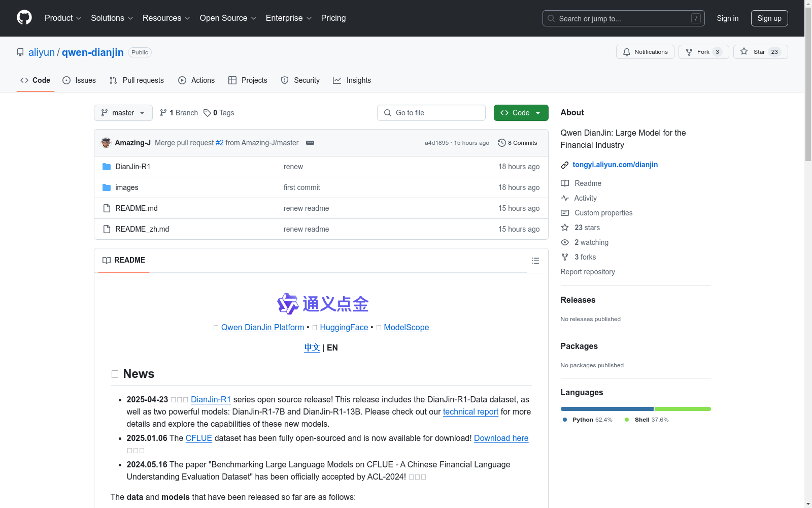
Task: Open pull request #2 link
Action: point(220,143)
